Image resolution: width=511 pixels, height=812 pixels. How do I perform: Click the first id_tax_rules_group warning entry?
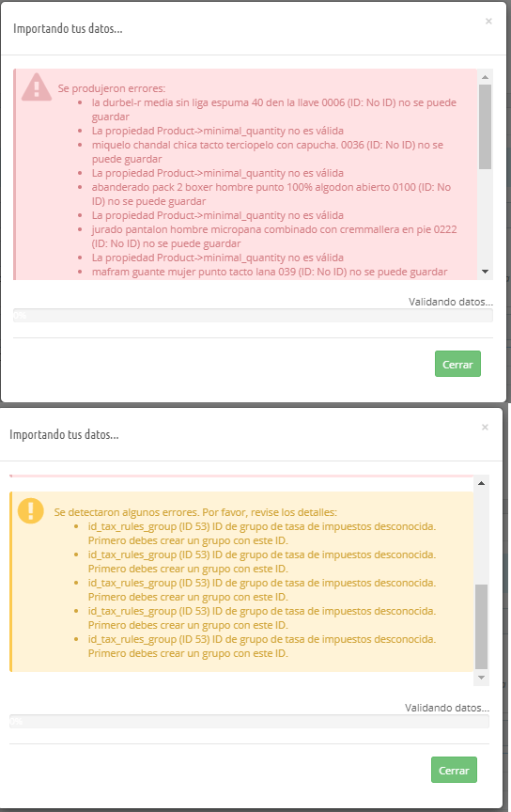tap(261, 534)
